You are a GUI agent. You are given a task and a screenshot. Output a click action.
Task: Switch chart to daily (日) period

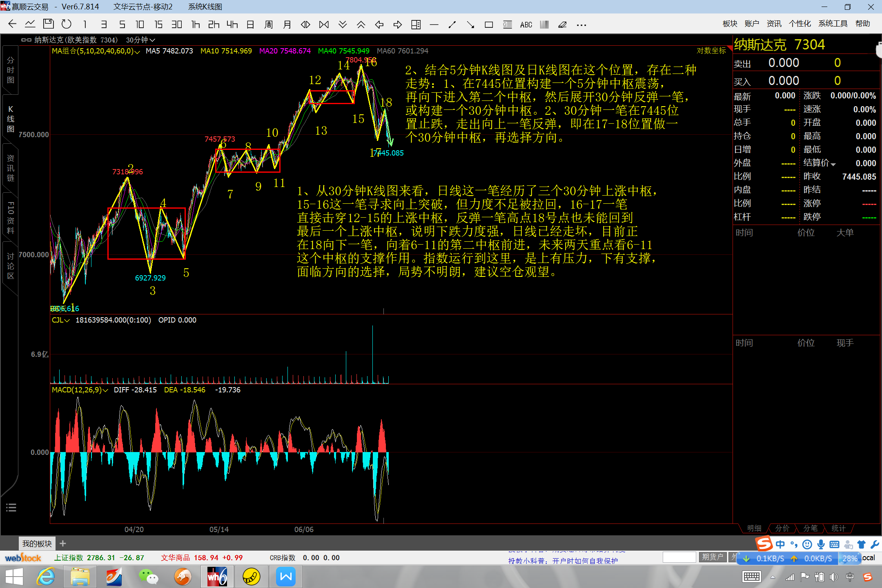point(250,25)
